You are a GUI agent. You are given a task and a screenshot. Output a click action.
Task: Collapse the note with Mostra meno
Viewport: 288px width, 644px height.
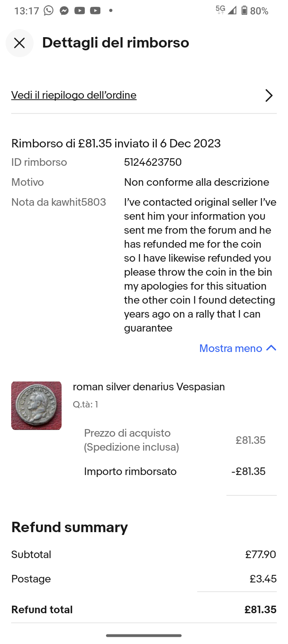click(x=231, y=348)
